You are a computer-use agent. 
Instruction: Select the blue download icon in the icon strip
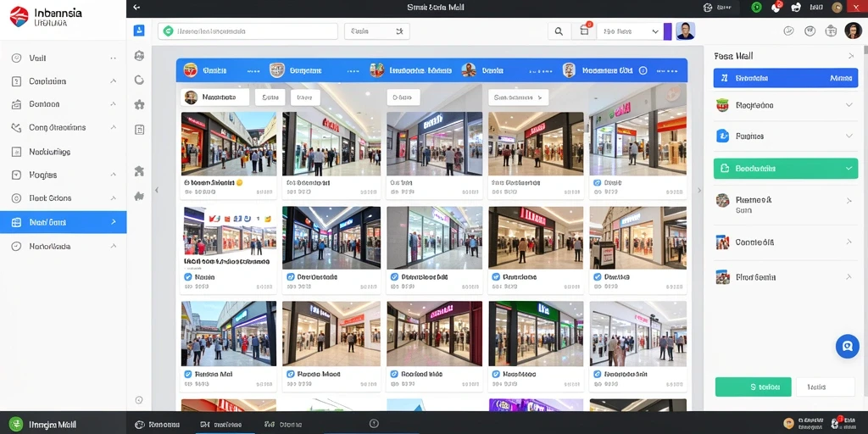pos(139,31)
